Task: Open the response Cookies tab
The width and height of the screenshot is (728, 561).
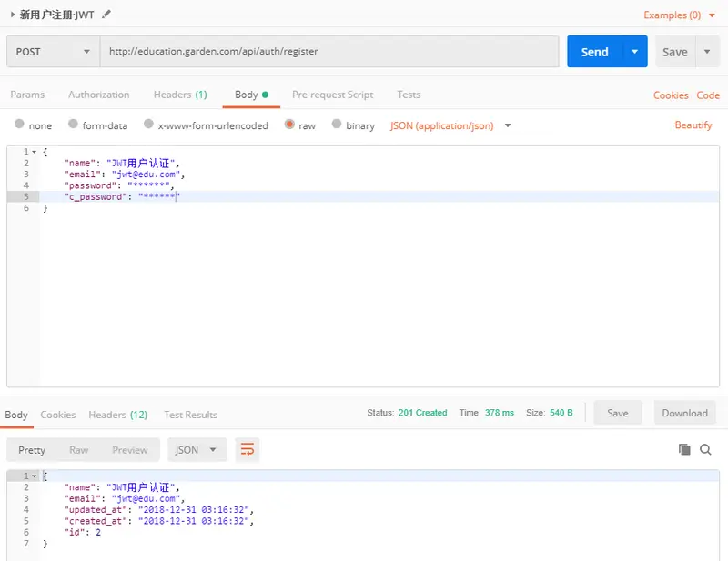Action: 58,415
